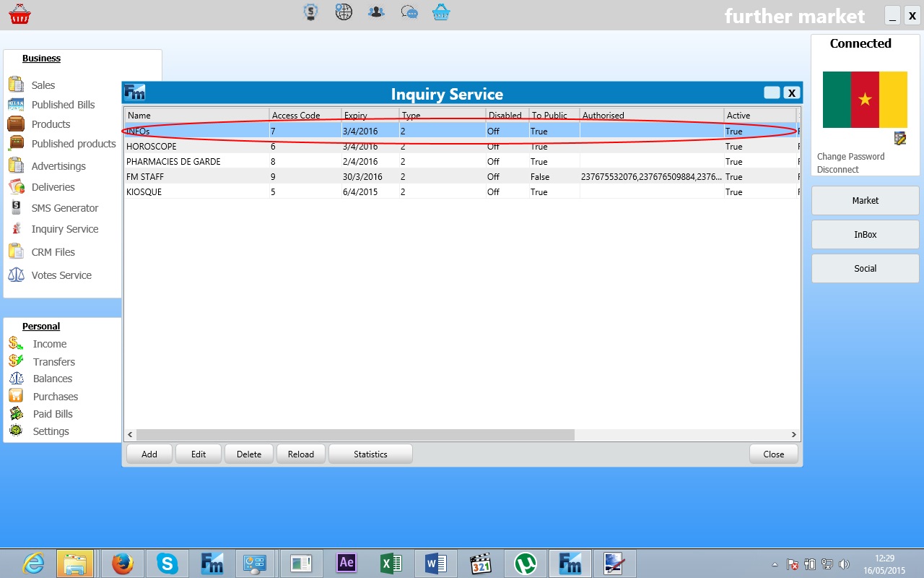Click the people group icon at top
Screen dimensions: 924x578
(376, 12)
